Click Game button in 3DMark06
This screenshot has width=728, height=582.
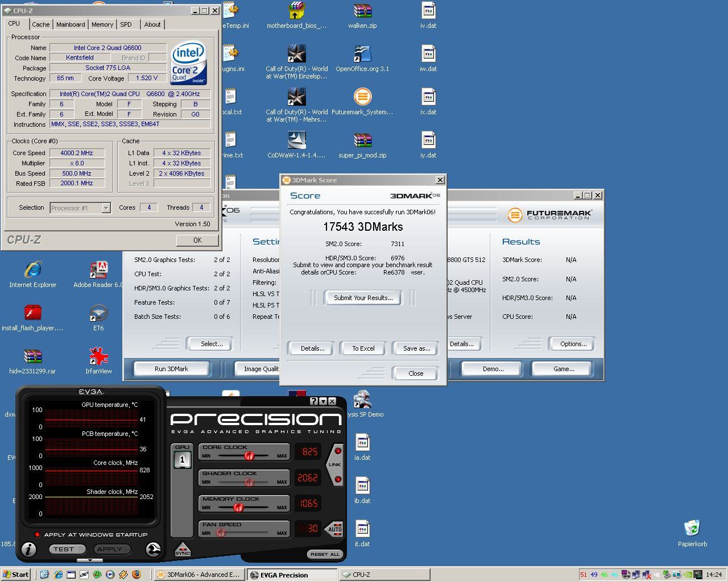point(564,369)
